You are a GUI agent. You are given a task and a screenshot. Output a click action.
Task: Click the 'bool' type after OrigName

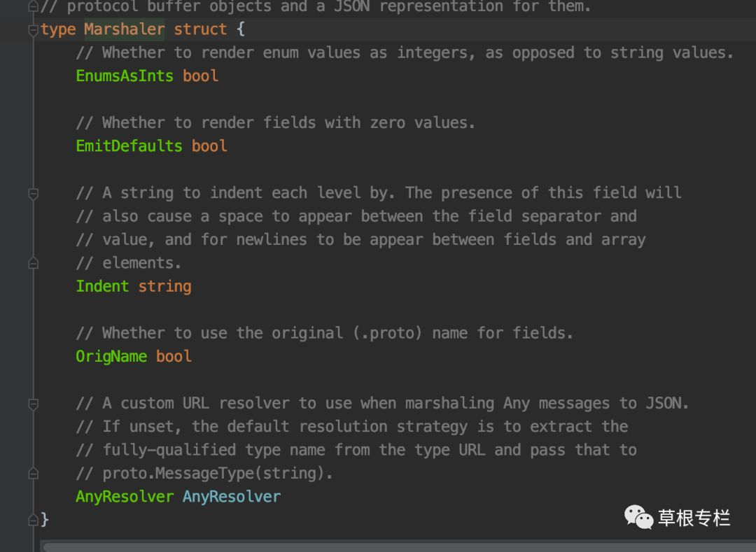click(174, 356)
